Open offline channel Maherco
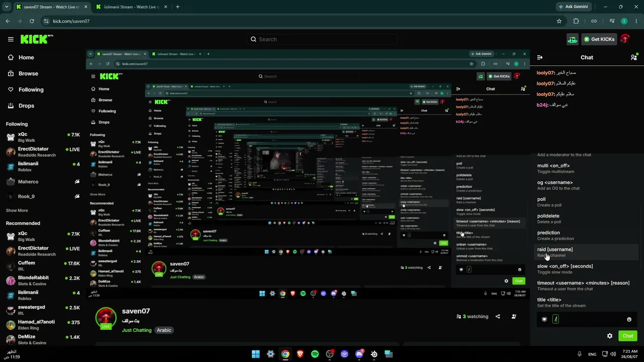This screenshot has width=644, height=362. coord(43,182)
